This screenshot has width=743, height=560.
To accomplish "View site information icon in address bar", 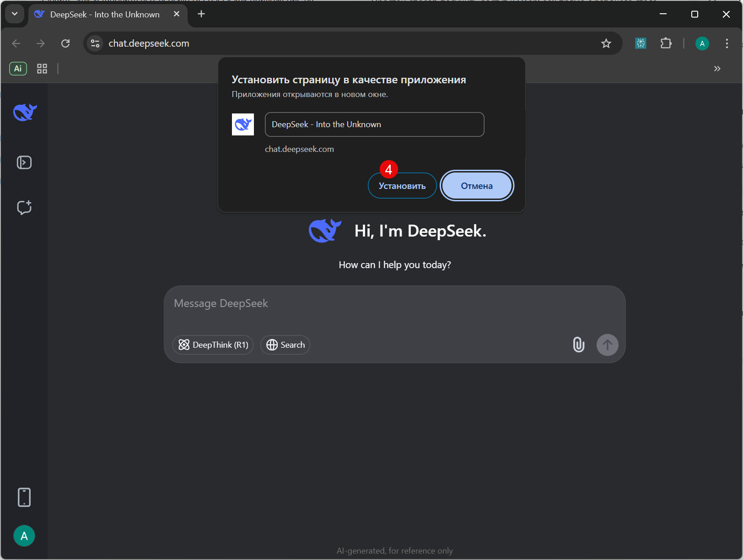I will [95, 43].
